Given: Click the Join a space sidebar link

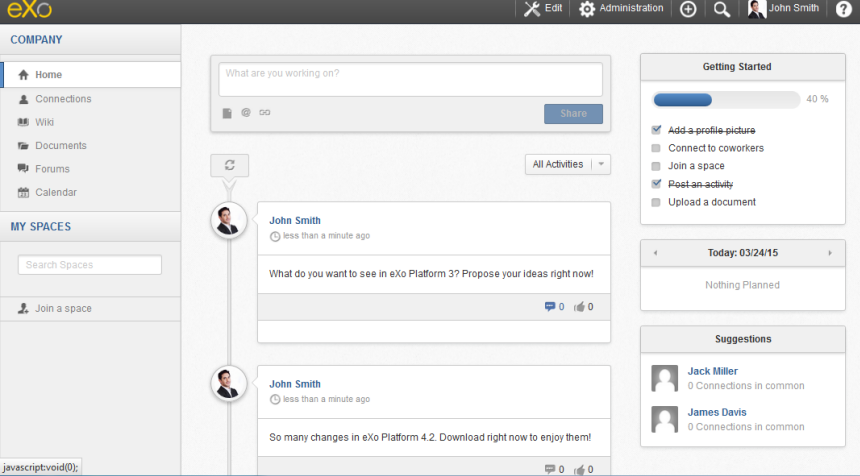Looking at the screenshot, I should pyautogui.click(x=63, y=308).
